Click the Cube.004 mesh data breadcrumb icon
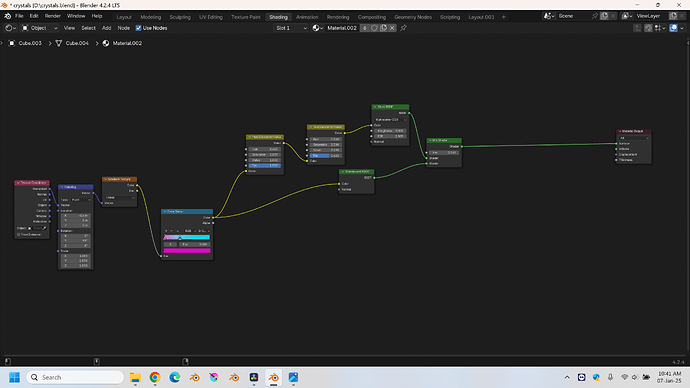Viewport: 690px width, 388px height. coord(59,43)
